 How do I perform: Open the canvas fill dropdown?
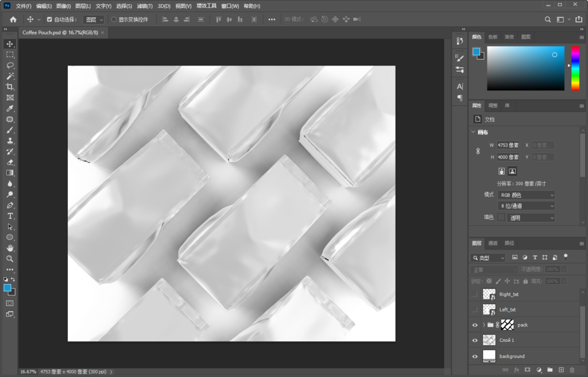click(x=531, y=217)
